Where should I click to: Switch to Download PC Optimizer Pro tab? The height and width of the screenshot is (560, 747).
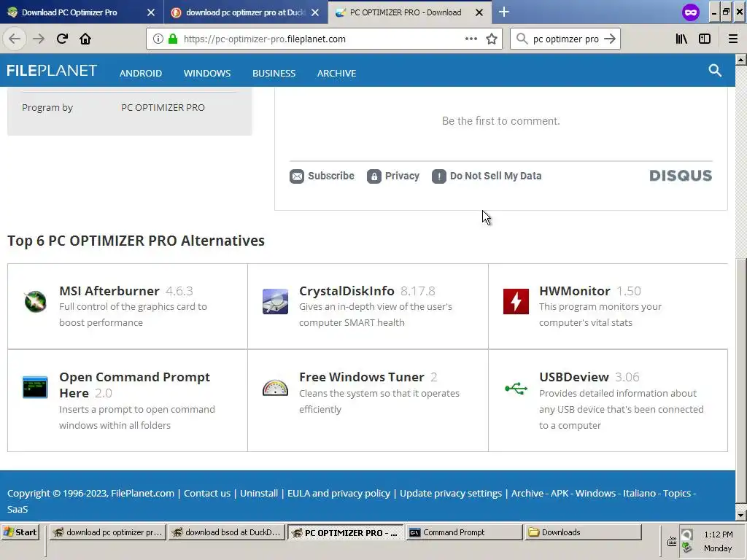(69, 12)
